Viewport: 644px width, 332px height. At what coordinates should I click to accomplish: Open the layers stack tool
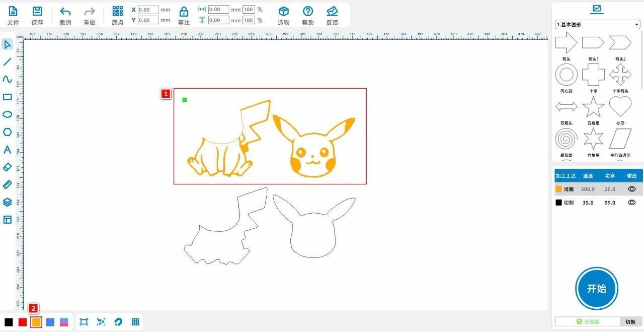click(x=7, y=202)
